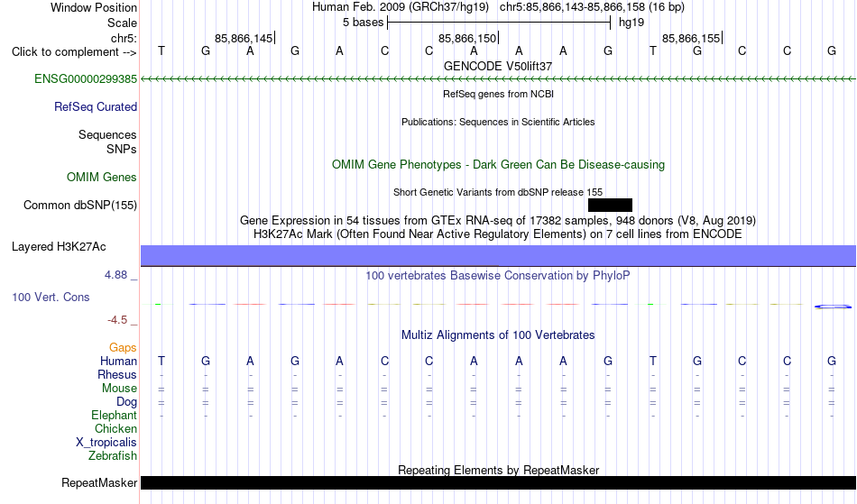Image resolution: width=857 pixels, height=504 pixels.
Task: Click the 'chr5:' ruler label
Action: (124, 38)
